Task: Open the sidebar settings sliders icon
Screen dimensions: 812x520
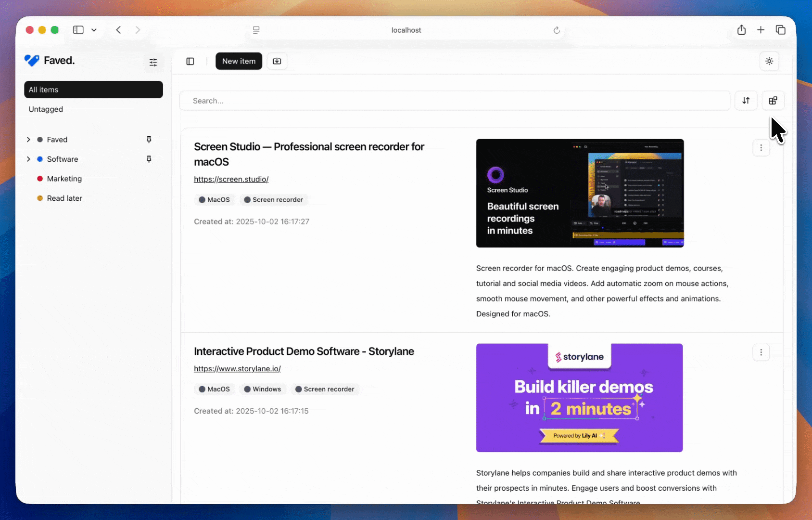Action: pyautogui.click(x=153, y=62)
